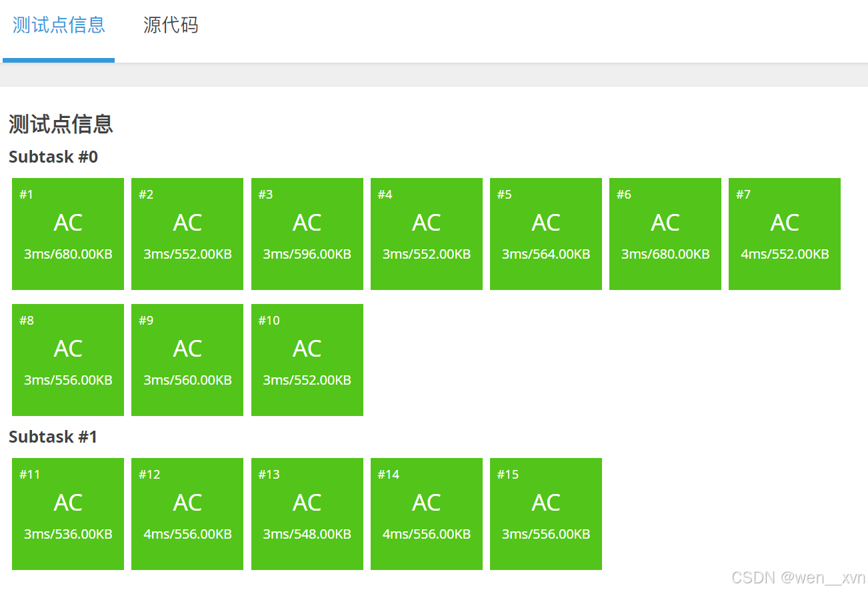Select test point #6 showing 680.00KB
The height and width of the screenshot is (592, 868).
pyautogui.click(x=665, y=233)
